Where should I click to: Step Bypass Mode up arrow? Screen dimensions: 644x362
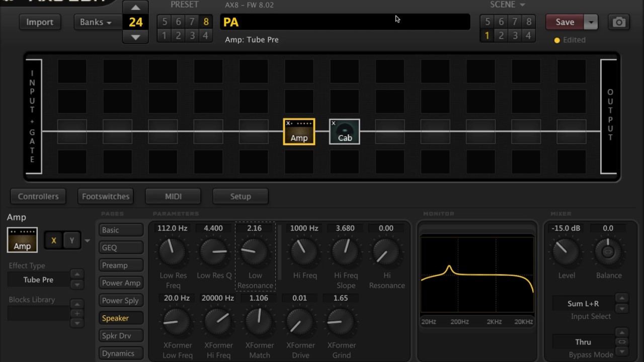coord(622,332)
